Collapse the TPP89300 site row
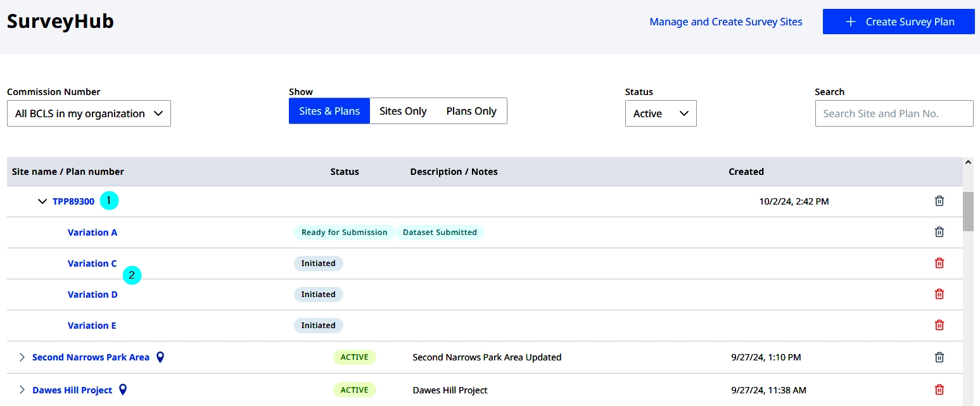The width and height of the screenshot is (980, 406). tap(42, 201)
